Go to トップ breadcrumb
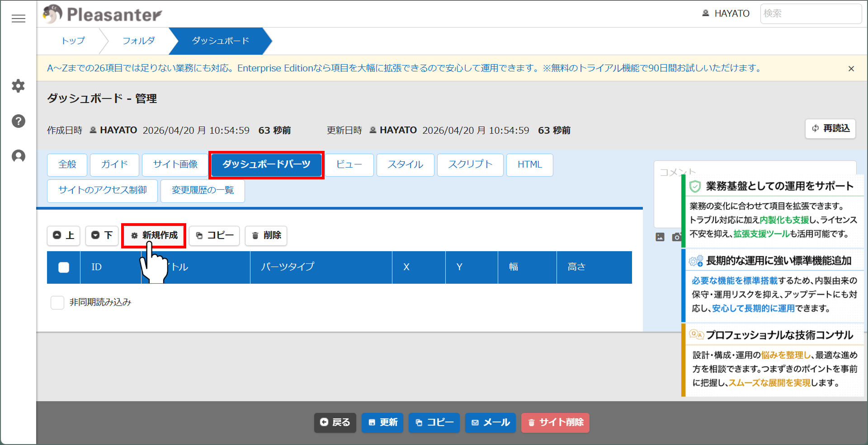Image resolution: width=868 pixels, height=445 pixels. [73, 41]
